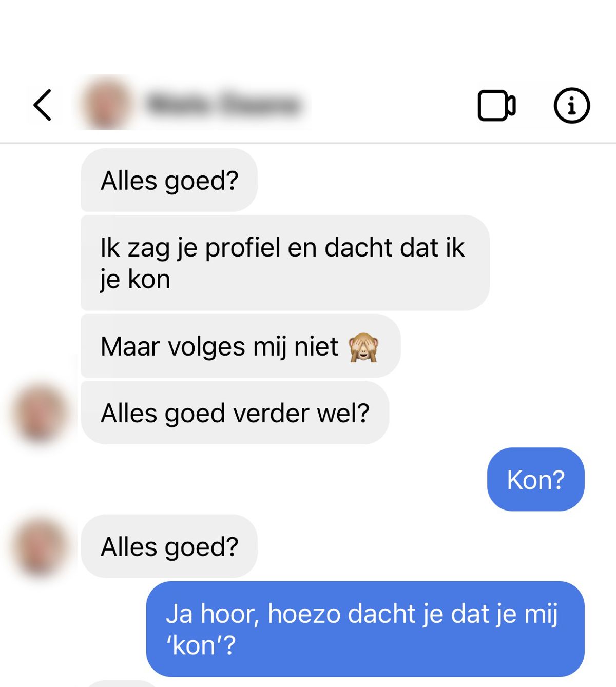Start a video call with the camera icon

tap(496, 106)
